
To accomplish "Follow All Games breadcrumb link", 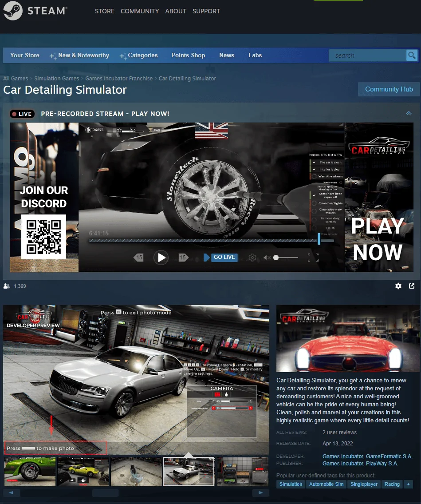I will pyautogui.click(x=16, y=79).
